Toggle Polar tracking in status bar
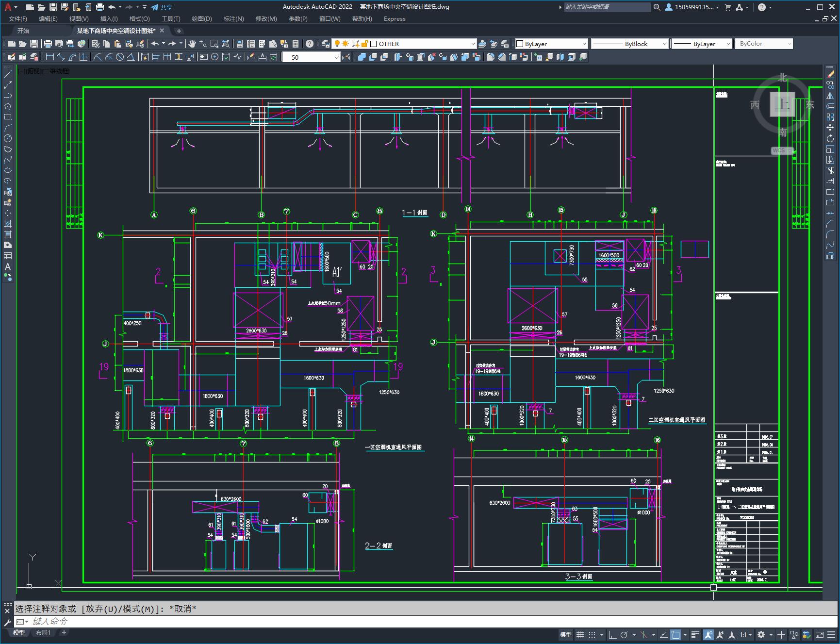 tap(625, 634)
